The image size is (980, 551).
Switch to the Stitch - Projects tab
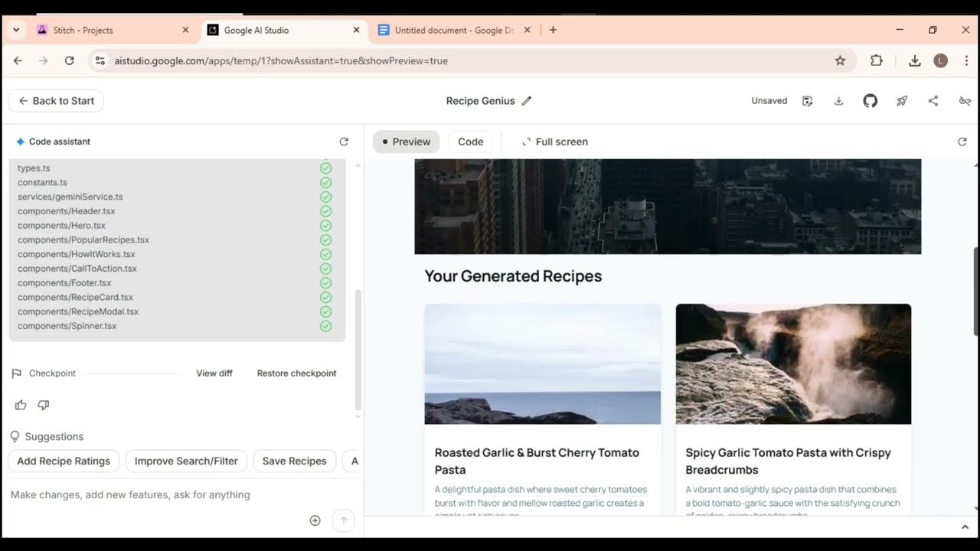pyautogui.click(x=113, y=30)
